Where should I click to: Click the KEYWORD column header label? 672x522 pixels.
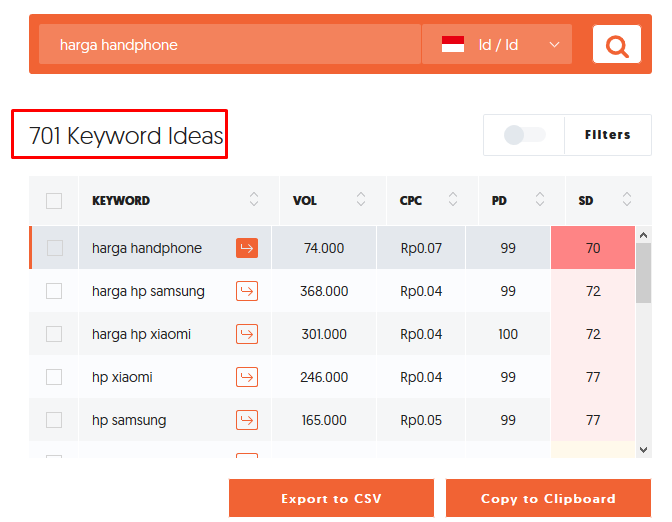coord(121,201)
